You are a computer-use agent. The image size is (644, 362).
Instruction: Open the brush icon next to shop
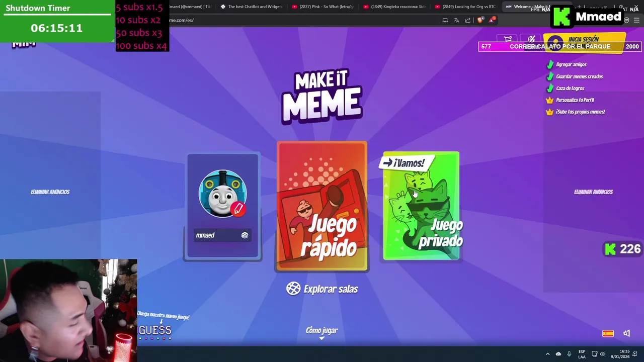click(531, 39)
